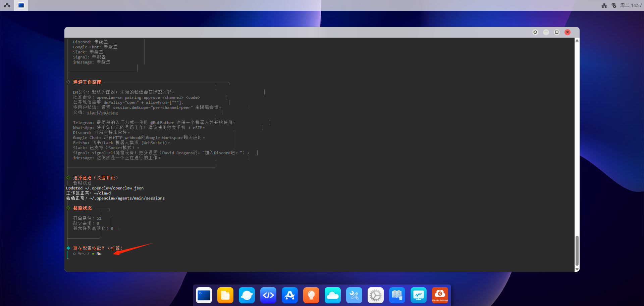
Task: Open the wrench and pencil tools icon
Action: 354,295
